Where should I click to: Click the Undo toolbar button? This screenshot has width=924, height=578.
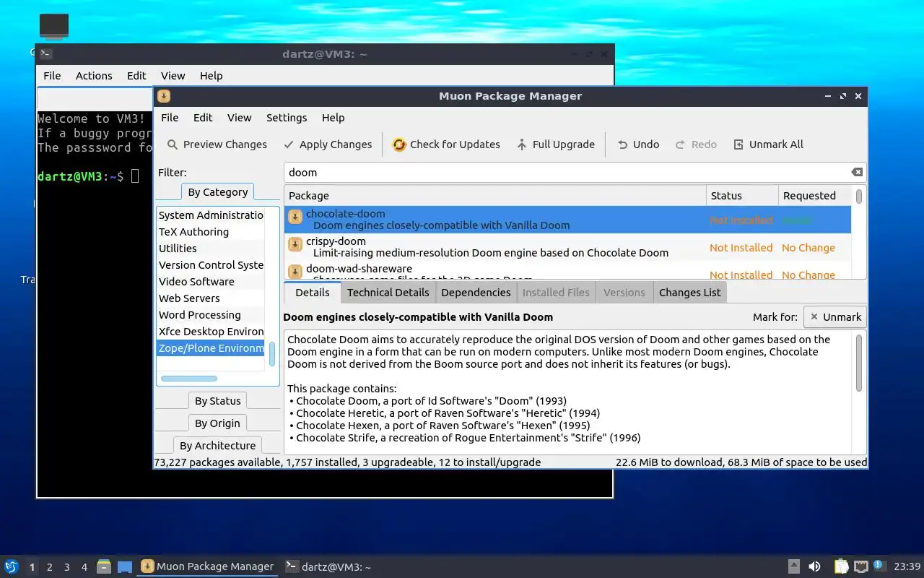(638, 144)
